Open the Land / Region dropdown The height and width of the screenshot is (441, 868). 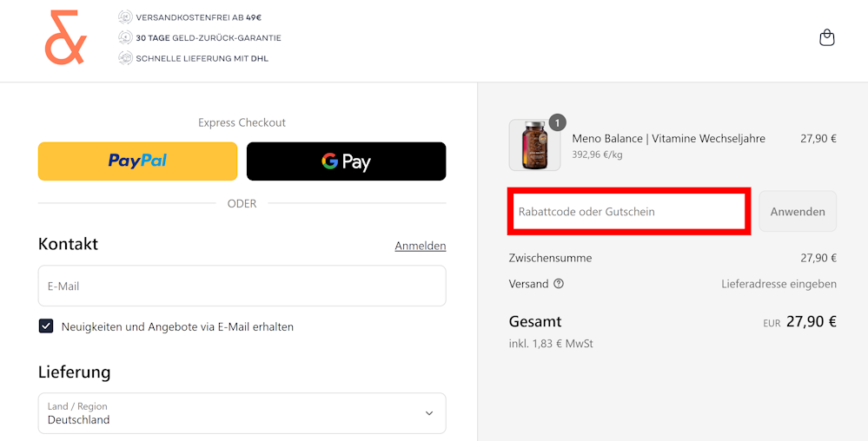point(242,413)
